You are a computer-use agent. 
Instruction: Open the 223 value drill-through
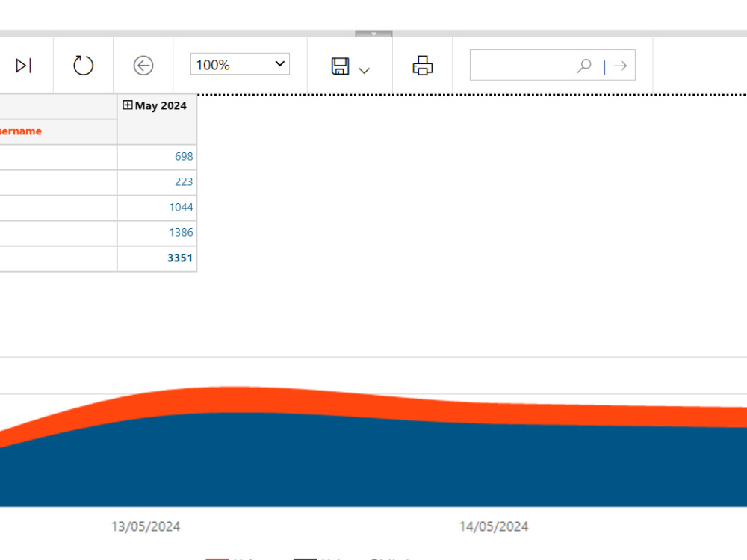coord(184,181)
